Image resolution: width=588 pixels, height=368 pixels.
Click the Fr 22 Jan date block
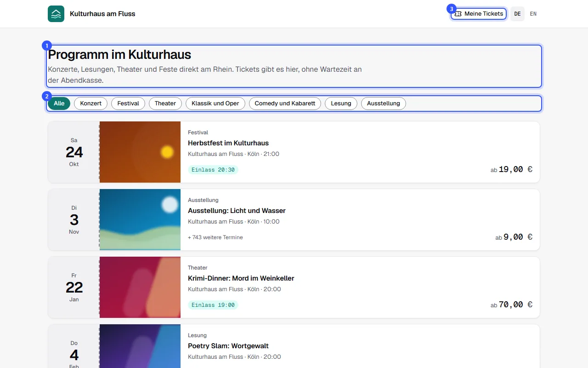(74, 287)
